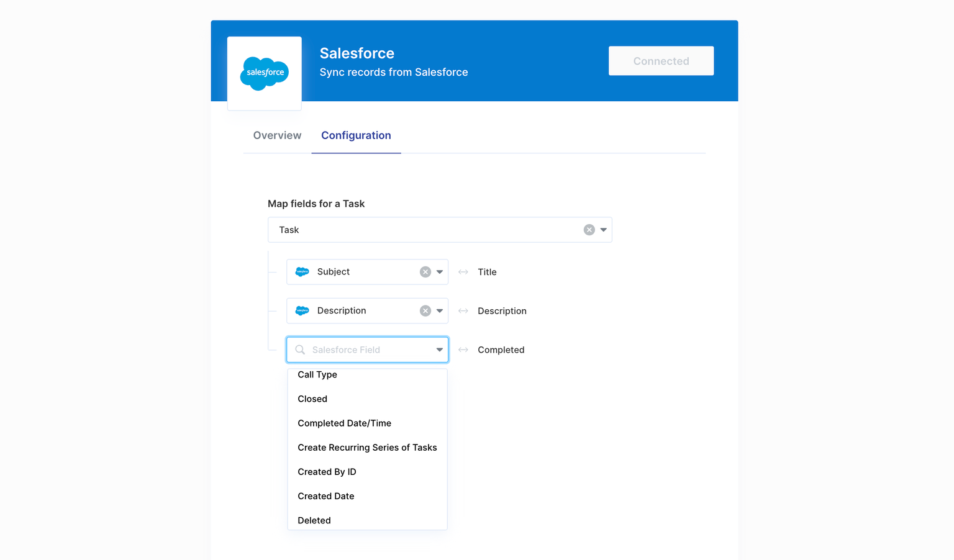Screen dimensions: 954x560
Task: Click the Salesforce title in the header
Action: 357,53
